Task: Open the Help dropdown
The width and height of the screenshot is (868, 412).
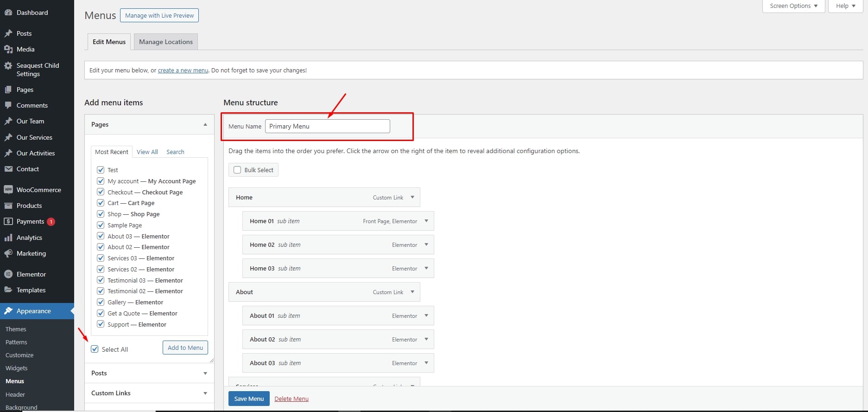Action: [x=846, y=6]
